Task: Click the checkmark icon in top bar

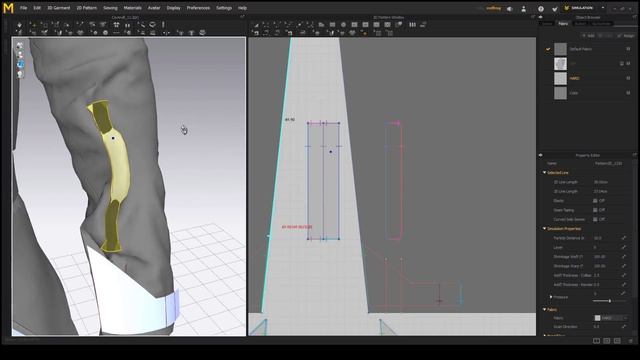Action: tap(555, 9)
